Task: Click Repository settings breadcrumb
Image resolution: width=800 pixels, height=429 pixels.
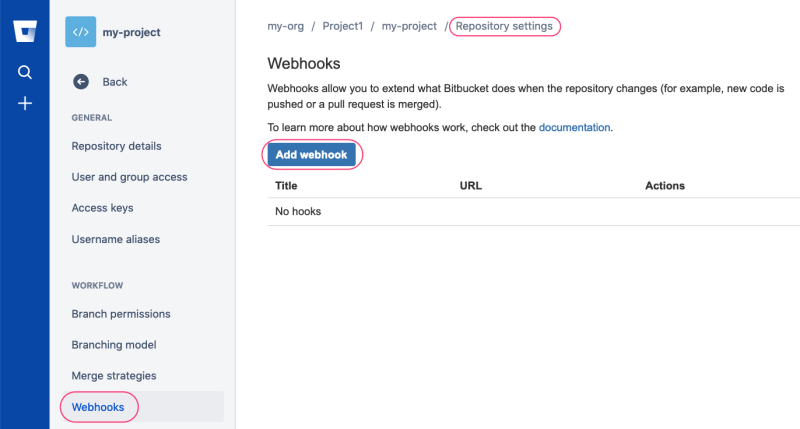Action: (504, 26)
